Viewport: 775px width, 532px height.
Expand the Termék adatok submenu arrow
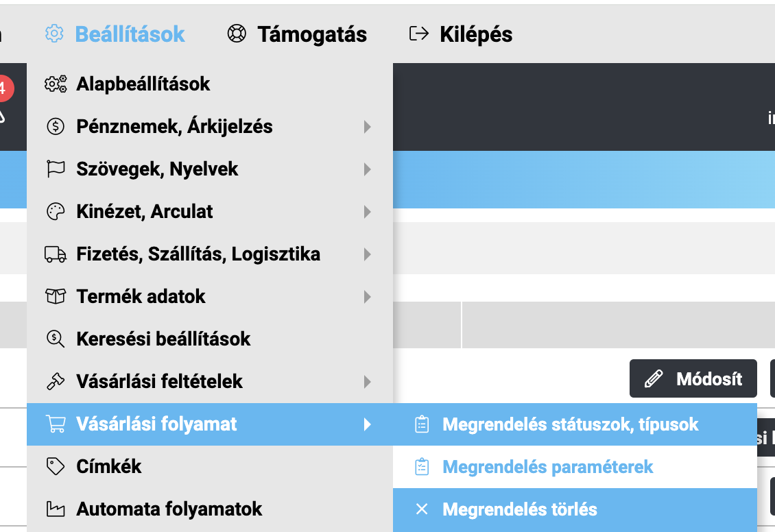pos(367,296)
